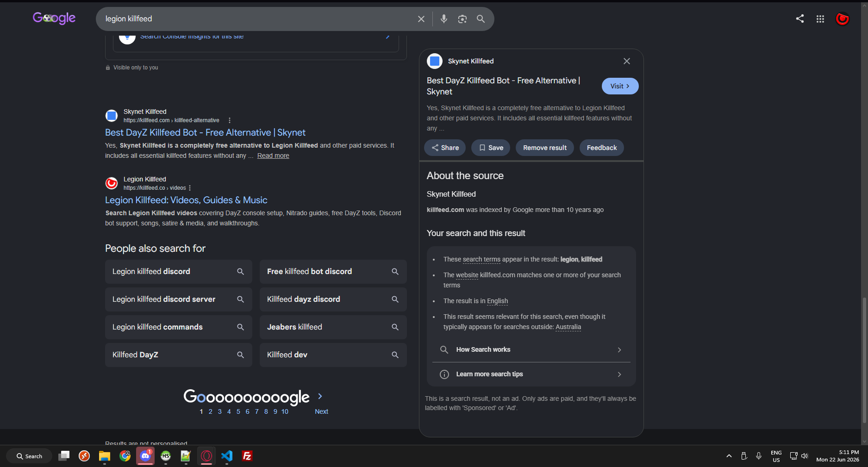Open more options for Skynet Killfeed result
Viewport: 868px width, 467px height.
coord(230,120)
